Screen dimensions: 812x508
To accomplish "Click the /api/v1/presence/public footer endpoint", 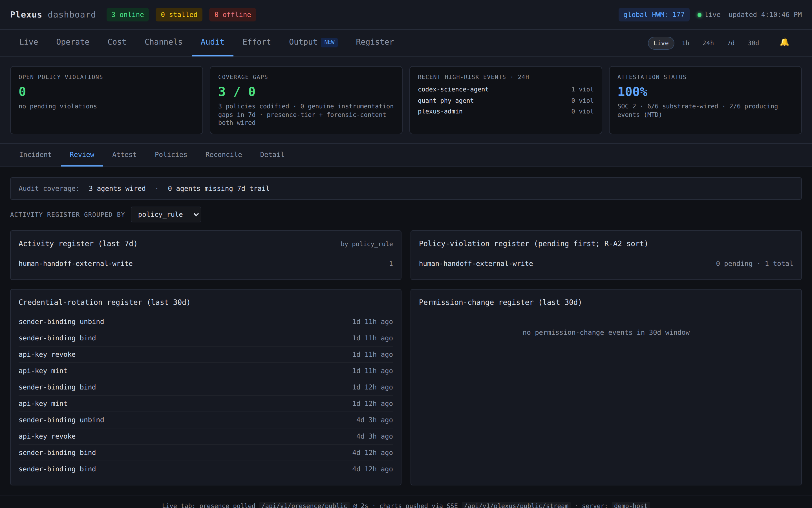I will (x=304, y=505).
